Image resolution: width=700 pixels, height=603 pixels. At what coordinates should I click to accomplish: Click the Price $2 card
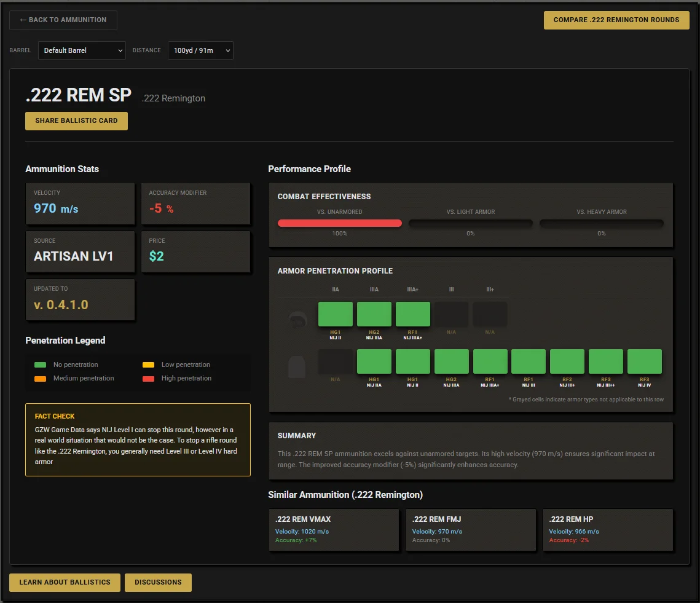(x=195, y=251)
